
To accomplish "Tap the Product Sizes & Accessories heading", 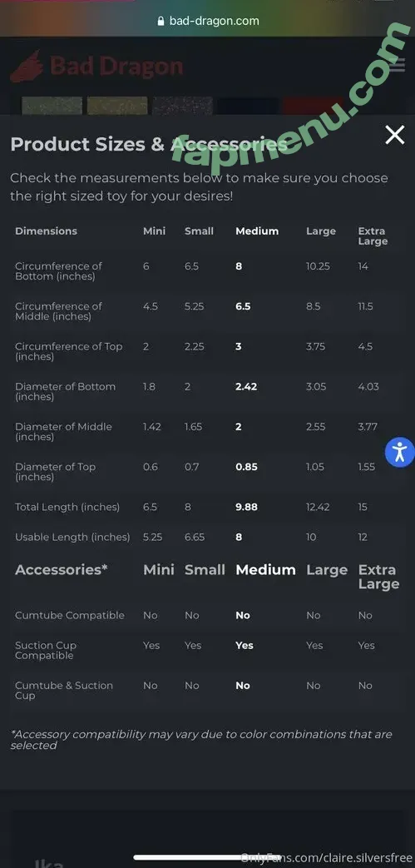I will pyautogui.click(x=148, y=144).
